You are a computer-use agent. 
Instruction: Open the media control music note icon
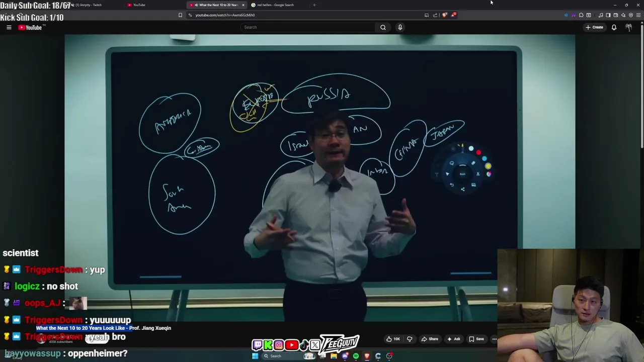[x=601, y=15]
